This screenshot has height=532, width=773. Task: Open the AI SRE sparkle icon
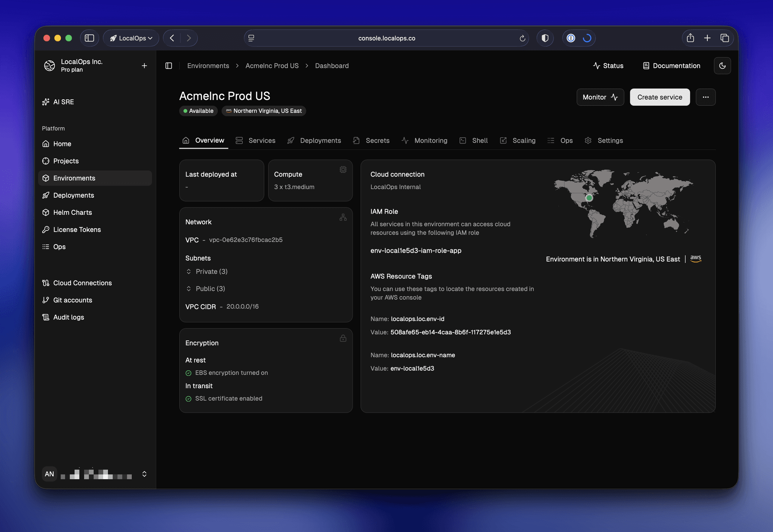[x=46, y=102]
